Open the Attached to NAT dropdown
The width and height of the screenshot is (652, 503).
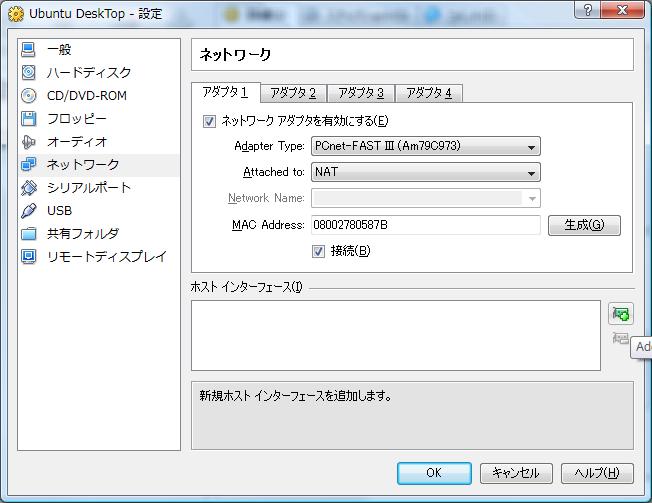click(x=426, y=172)
